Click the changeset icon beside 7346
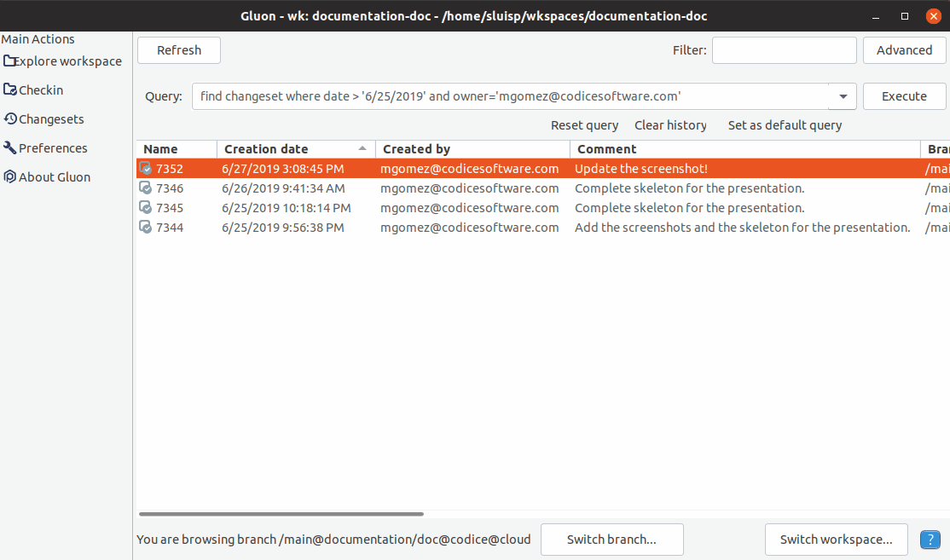 pyautogui.click(x=145, y=188)
